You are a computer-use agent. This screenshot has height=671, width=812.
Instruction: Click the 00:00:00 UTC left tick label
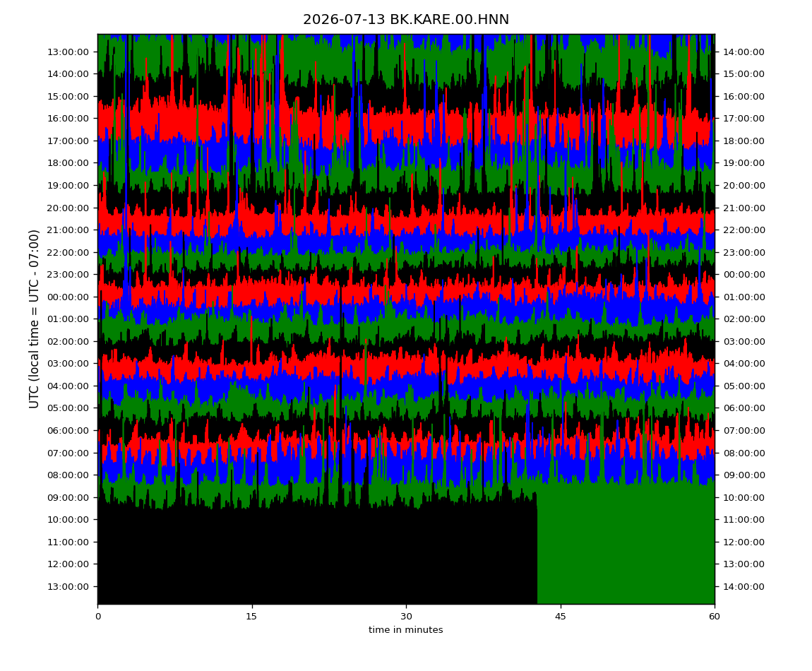tap(68, 297)
